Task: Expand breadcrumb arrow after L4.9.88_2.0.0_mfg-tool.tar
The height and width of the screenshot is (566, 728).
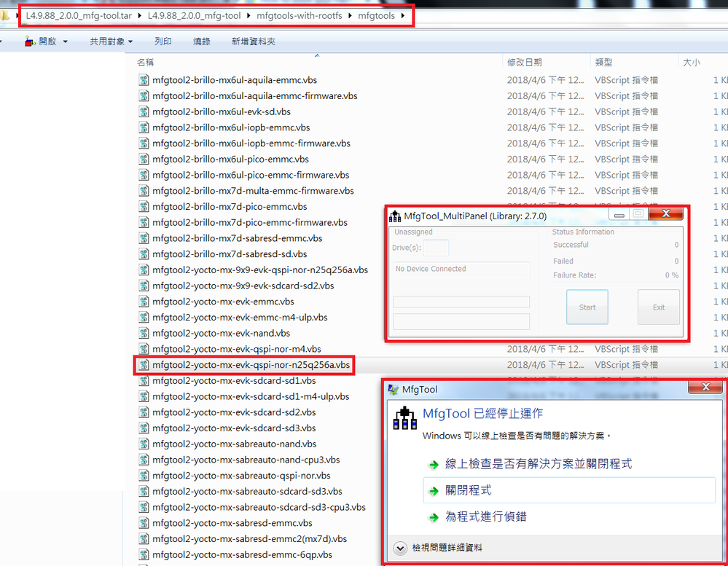Action: point(139,16)
